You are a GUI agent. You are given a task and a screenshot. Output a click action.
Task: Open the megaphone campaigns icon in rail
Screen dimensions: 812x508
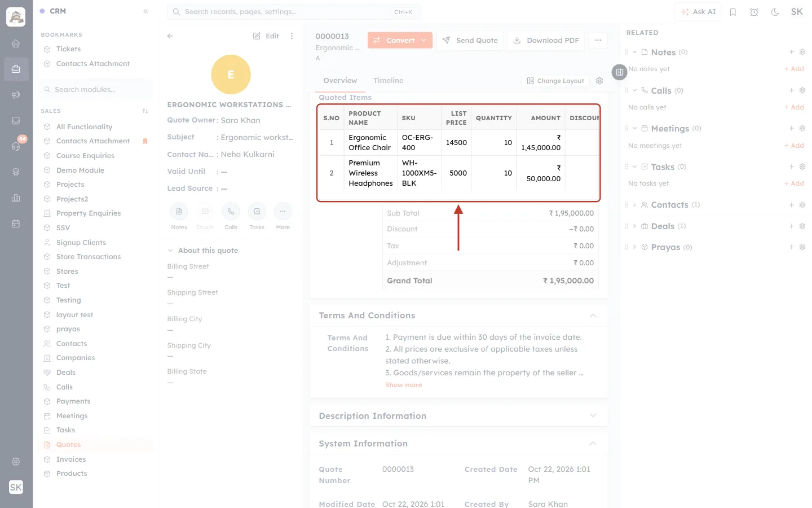[x=16, y=95]
